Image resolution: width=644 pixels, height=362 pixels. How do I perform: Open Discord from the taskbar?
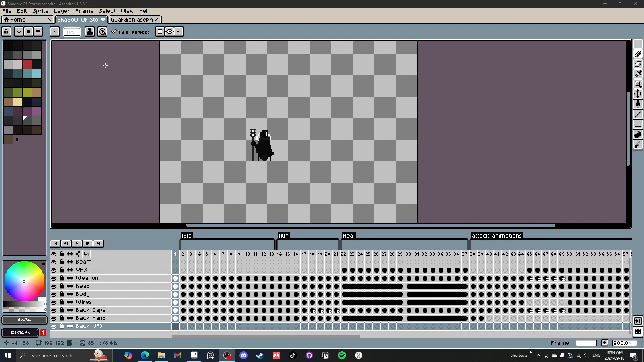(x=244, y=355)
